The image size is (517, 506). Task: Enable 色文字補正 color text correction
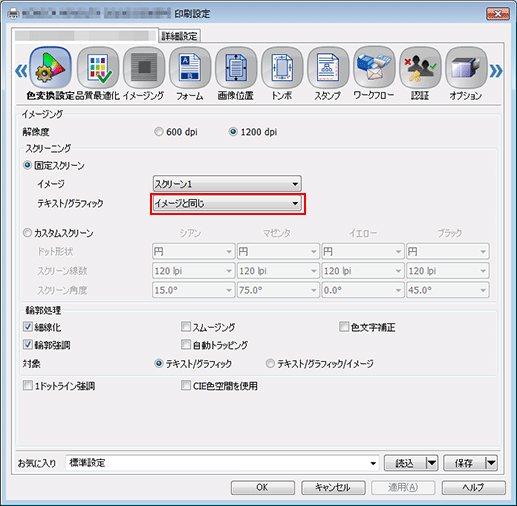click(x=344, y=327)
